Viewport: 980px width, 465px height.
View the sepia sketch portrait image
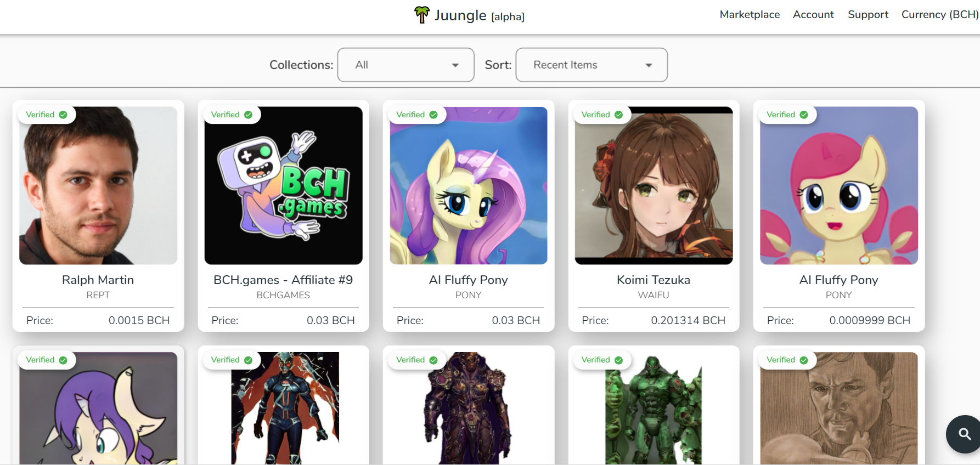point(839,408)
